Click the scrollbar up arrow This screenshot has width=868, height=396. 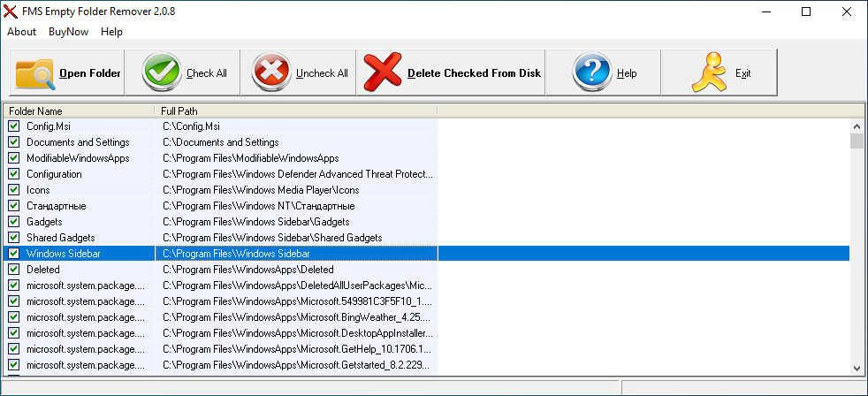pyautogui.click(x=856, y=126)
